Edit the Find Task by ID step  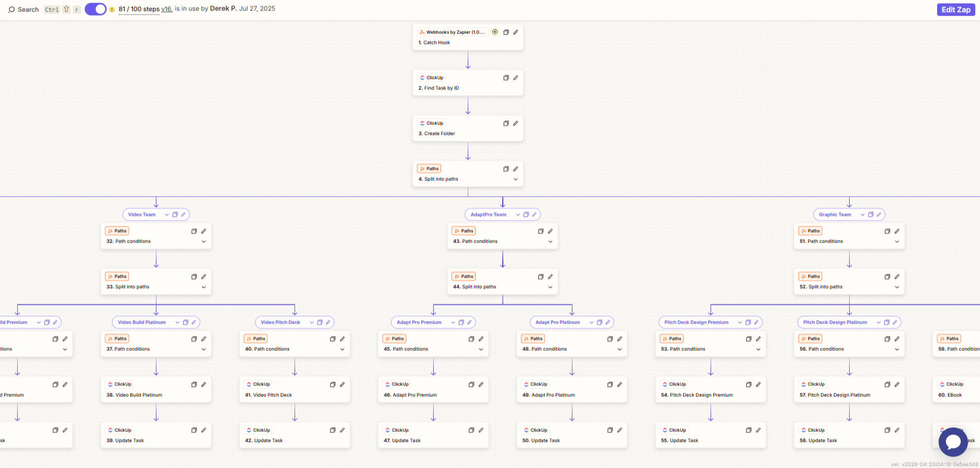pos(515,77)
